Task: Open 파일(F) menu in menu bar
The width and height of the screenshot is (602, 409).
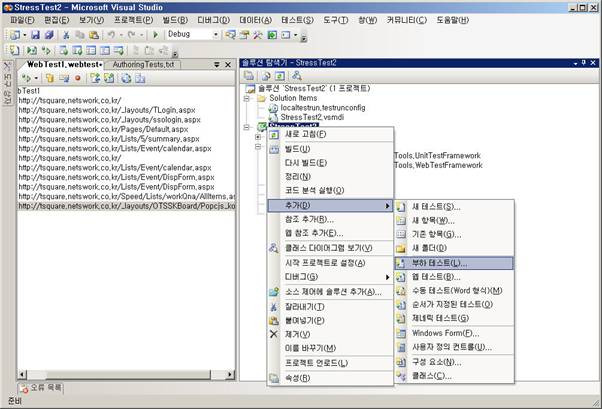Action: click(x=22, y=20)
